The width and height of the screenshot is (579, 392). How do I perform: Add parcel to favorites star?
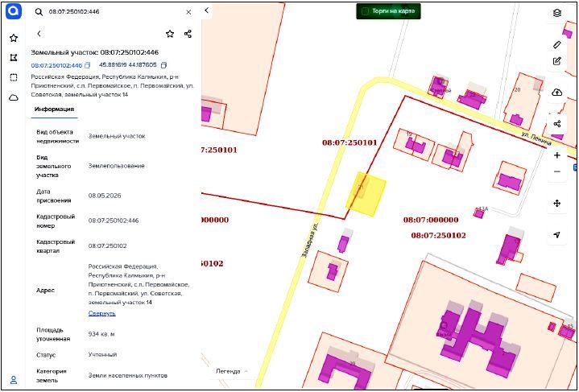click(x=170, y=34)
